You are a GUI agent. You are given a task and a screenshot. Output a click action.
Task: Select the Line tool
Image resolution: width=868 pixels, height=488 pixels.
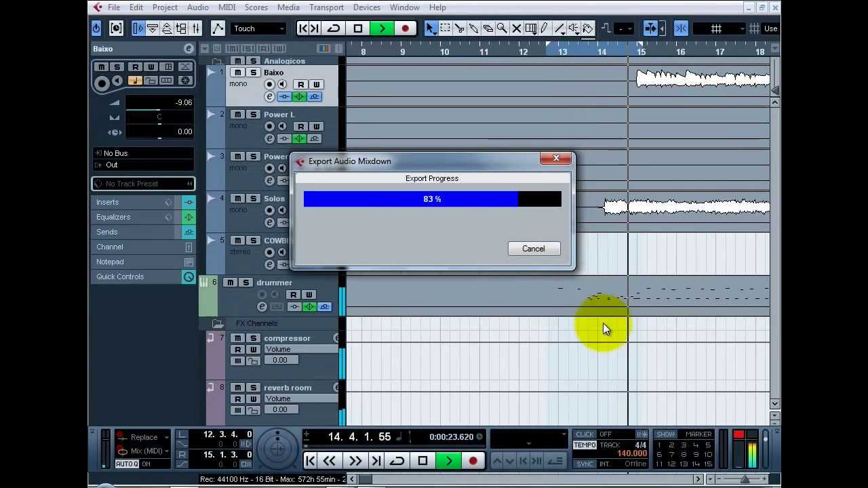click(559, 28)
